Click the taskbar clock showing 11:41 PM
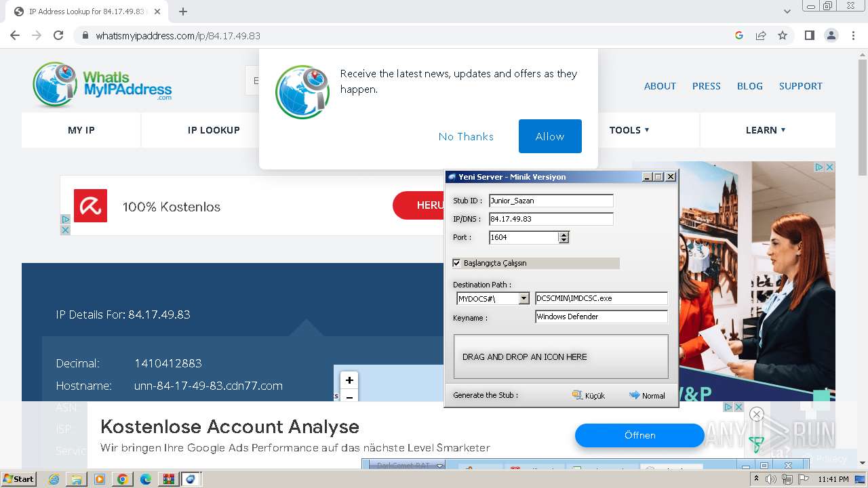The height and width of the screenshot is (488, 868). (833, 479)
